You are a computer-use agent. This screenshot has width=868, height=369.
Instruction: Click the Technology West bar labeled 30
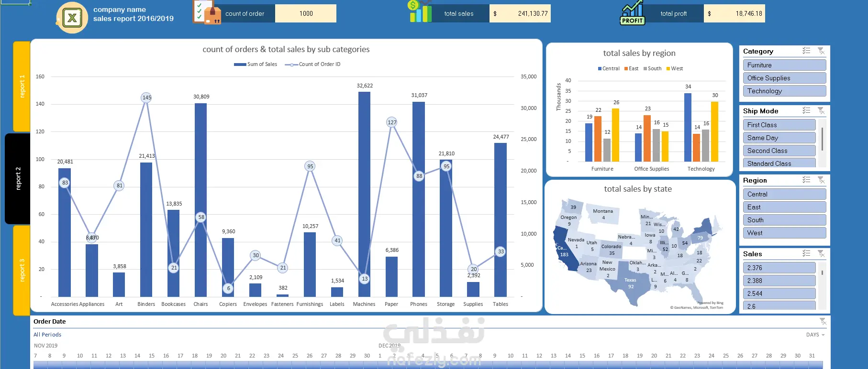coord(714,131)
